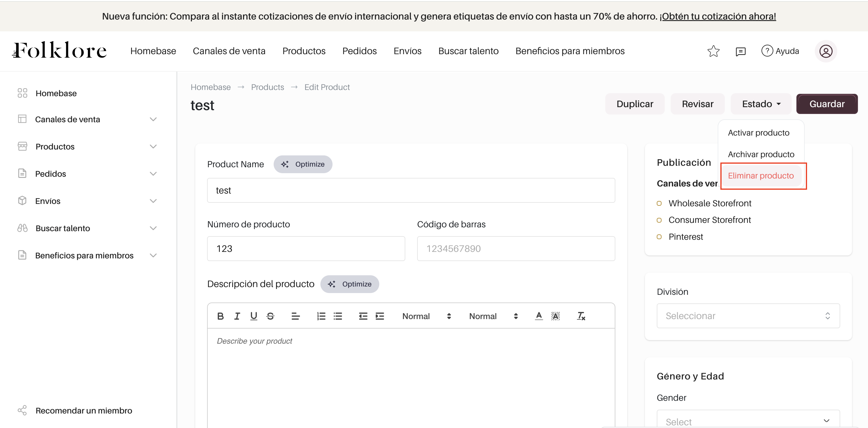Viewport: 868px width, 428px height.
Task: Select the Pinterest channel indicator
Action: click(x=659, y=237)
